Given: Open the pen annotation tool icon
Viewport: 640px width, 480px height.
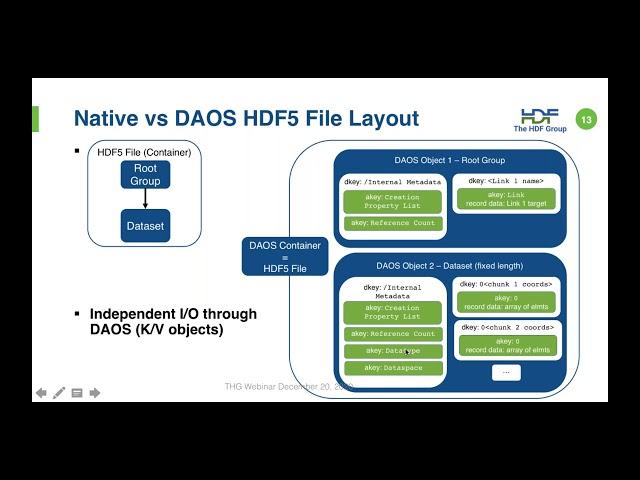Looking at the screenshot, I should 59,393.
